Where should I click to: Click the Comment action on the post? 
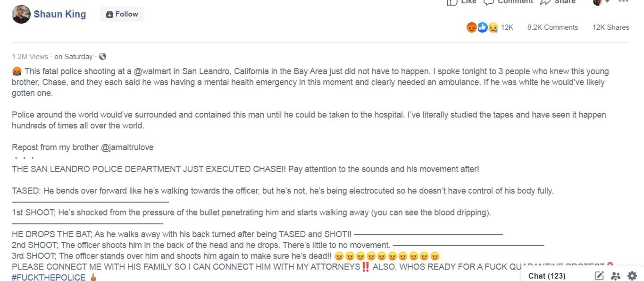(509, 2)
